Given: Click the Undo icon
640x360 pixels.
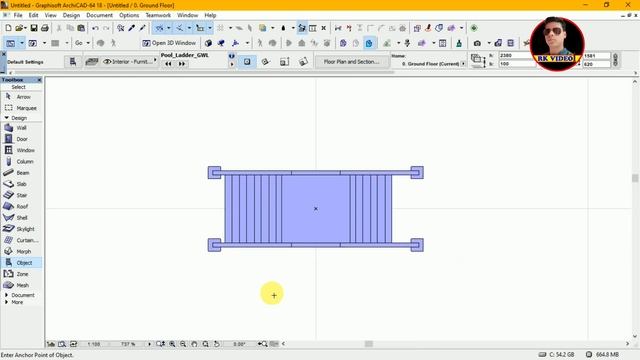Looking at the screenshot, I should [95, 28].
